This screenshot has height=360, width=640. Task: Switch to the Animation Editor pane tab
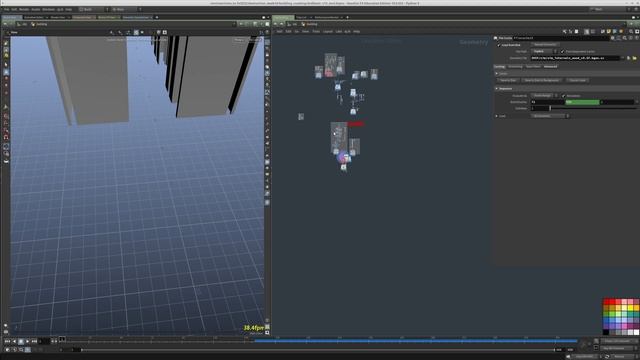[34, 17]
